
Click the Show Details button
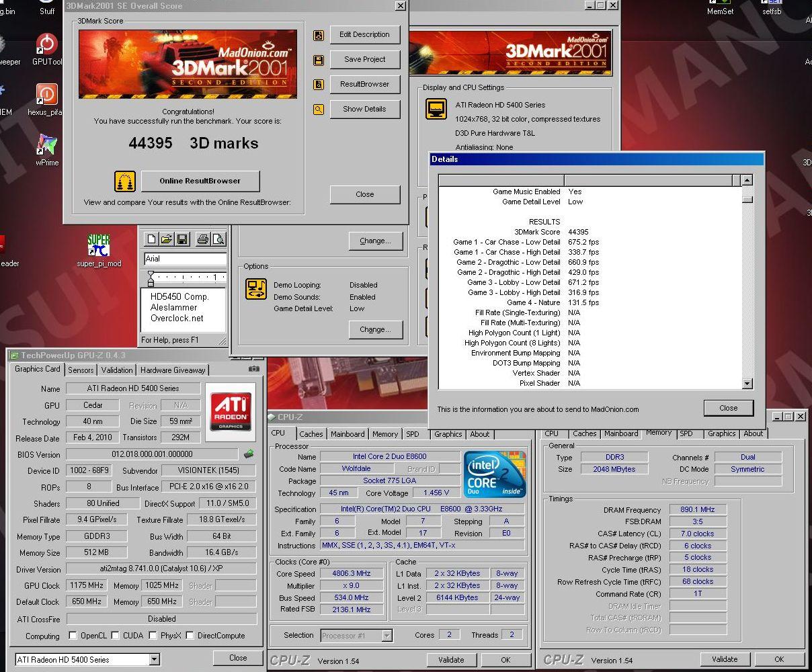(x=364, y=110)
